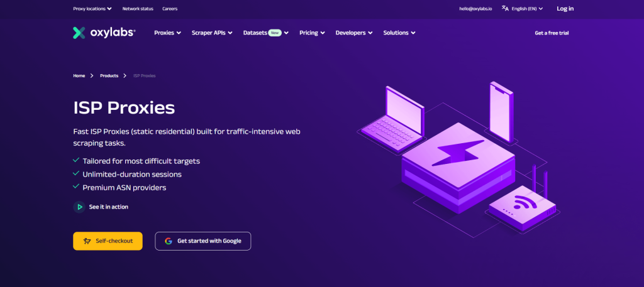This screenshot has width=644, height=287.
Task: Go to Home in the breadcrumb
Action: pos(79,75)
